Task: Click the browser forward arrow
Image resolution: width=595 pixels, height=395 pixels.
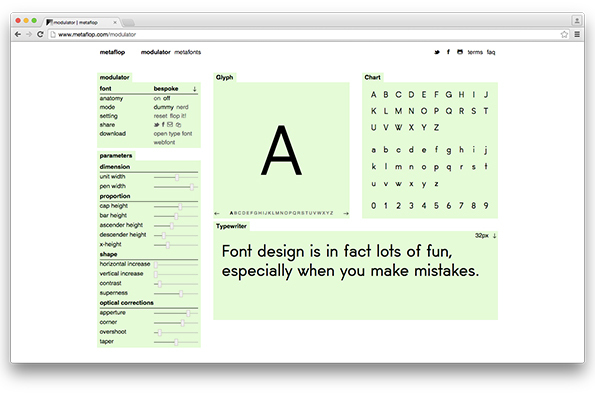Action: [x=29, y=34]
